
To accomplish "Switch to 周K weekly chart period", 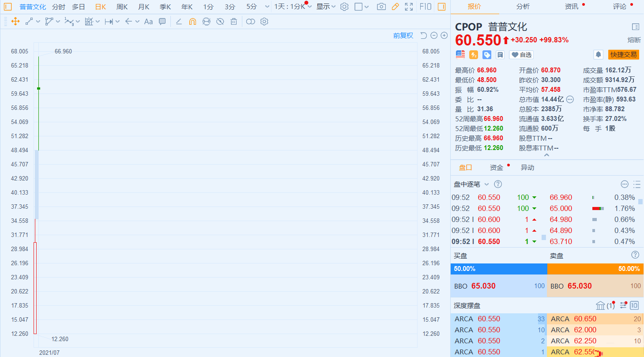I will (x=122, y=7).
